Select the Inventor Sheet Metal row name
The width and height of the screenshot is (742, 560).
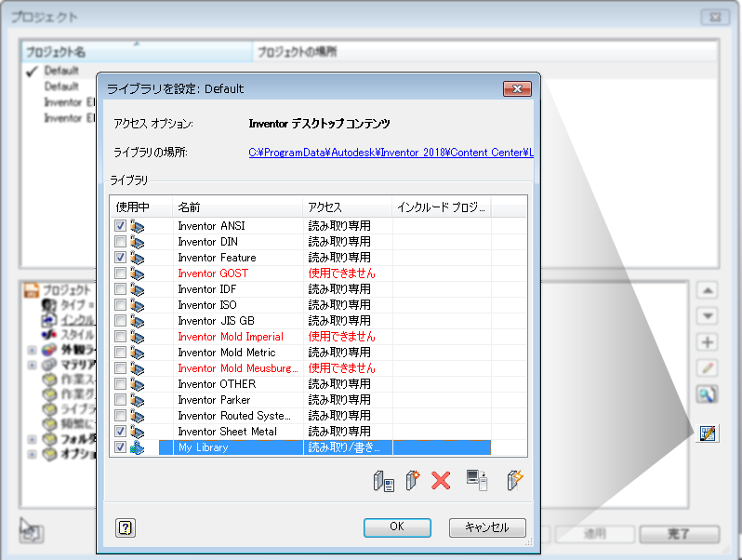click(228, 432)
